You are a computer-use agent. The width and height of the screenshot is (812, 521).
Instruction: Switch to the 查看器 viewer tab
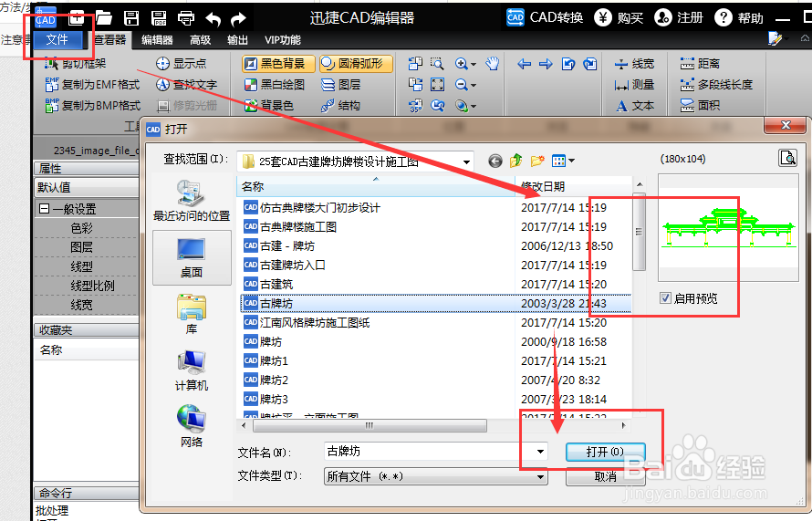click(109, 40)
